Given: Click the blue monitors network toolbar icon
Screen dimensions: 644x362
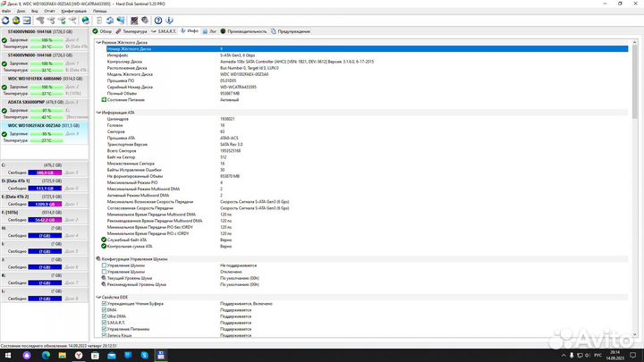Looking at the screenshot, I should [x=121, y=20].
